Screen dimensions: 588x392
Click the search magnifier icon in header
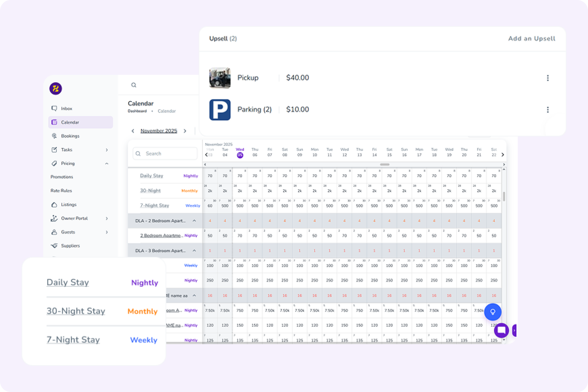(x=134, y=85)
